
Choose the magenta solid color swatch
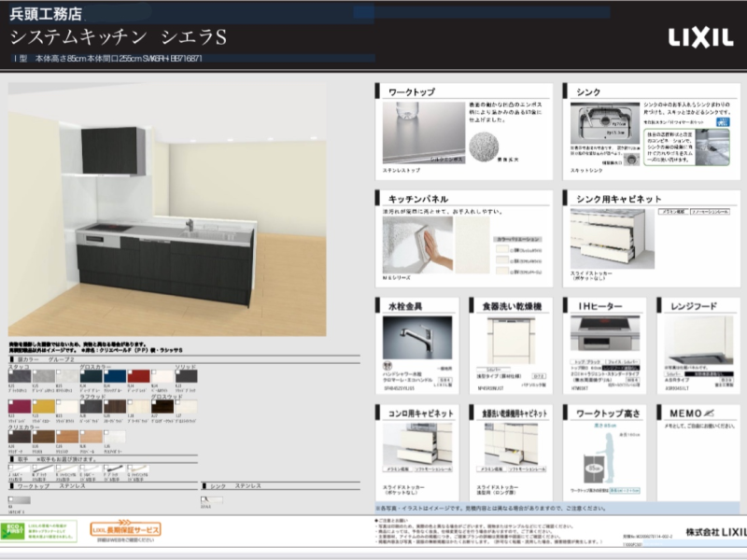coord(20,406)
